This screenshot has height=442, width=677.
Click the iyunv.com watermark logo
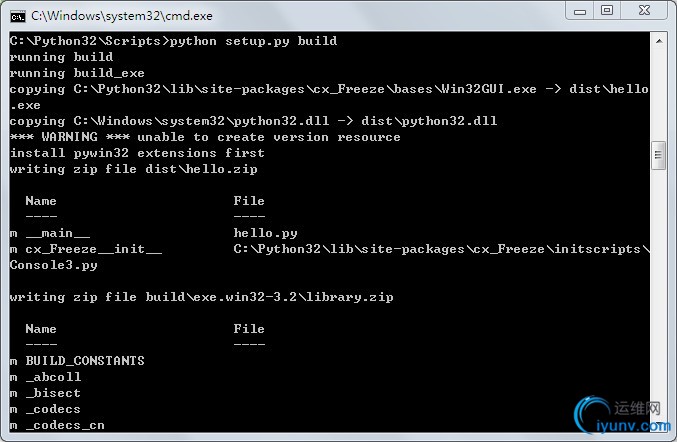(623, 415)
